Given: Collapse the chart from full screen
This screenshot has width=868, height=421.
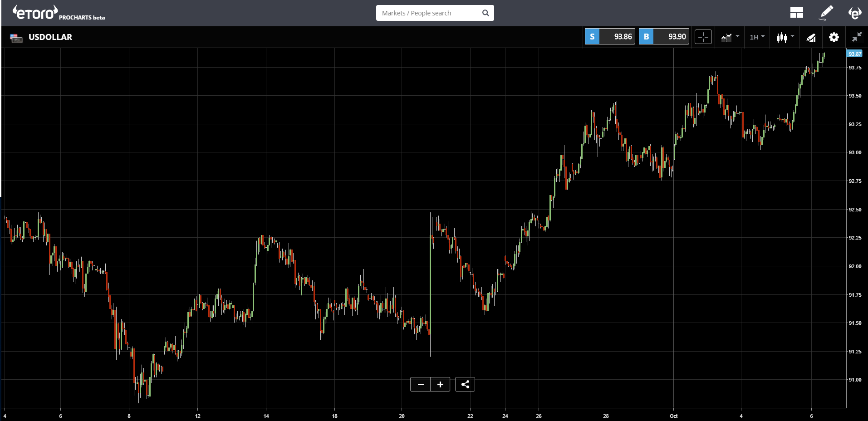Looking at the screenshot, I should [x=857, y=37].
